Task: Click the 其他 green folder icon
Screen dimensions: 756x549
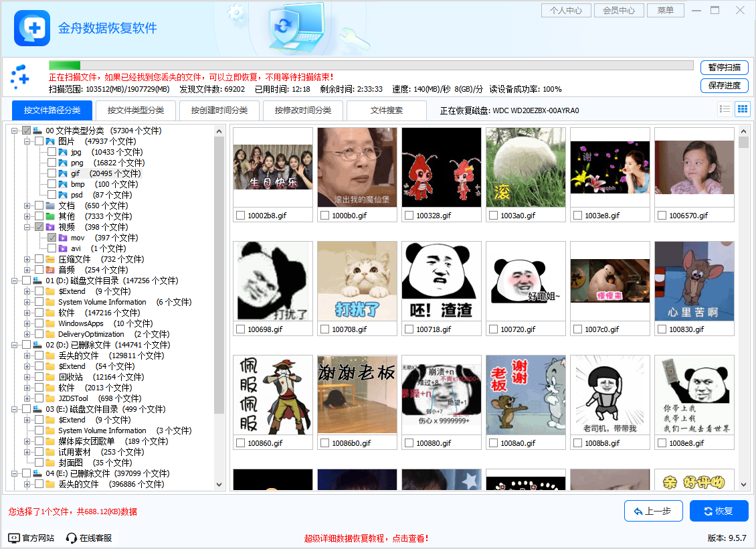Action: click(x=50, y=216)
